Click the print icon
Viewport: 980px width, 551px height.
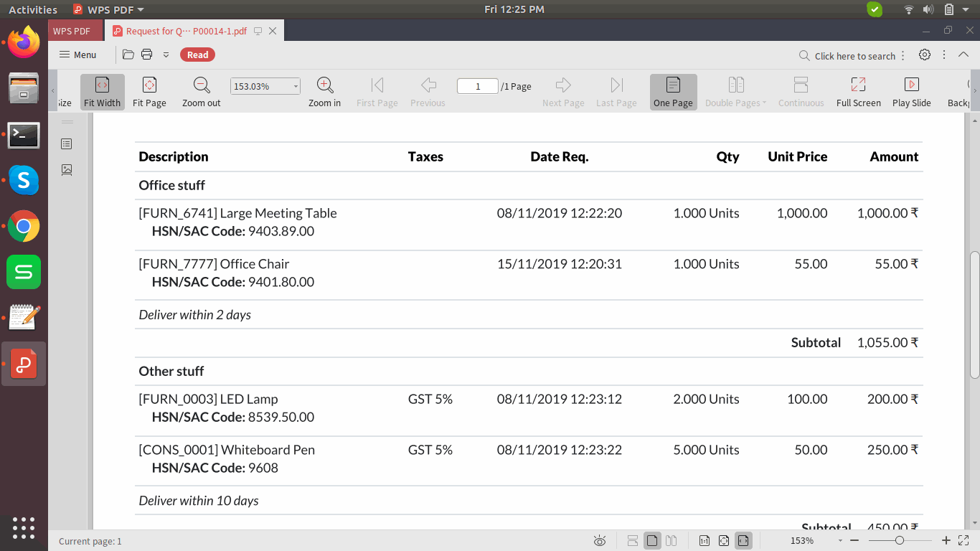(x=147, y=55)
